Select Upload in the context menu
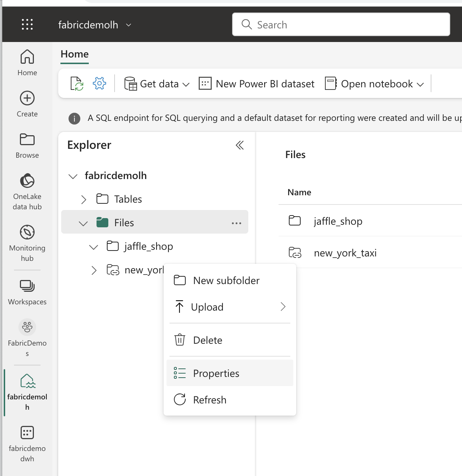 (x=207, y=307)
